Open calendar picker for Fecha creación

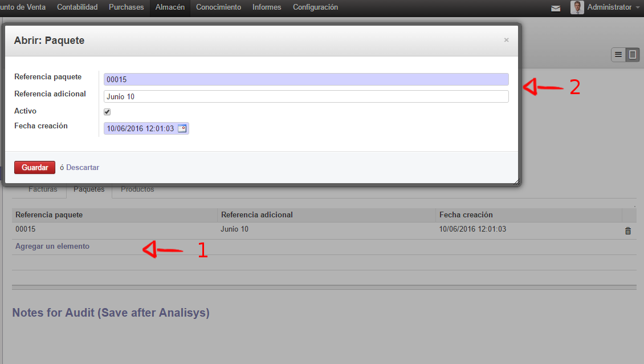[x=182, y=128]
